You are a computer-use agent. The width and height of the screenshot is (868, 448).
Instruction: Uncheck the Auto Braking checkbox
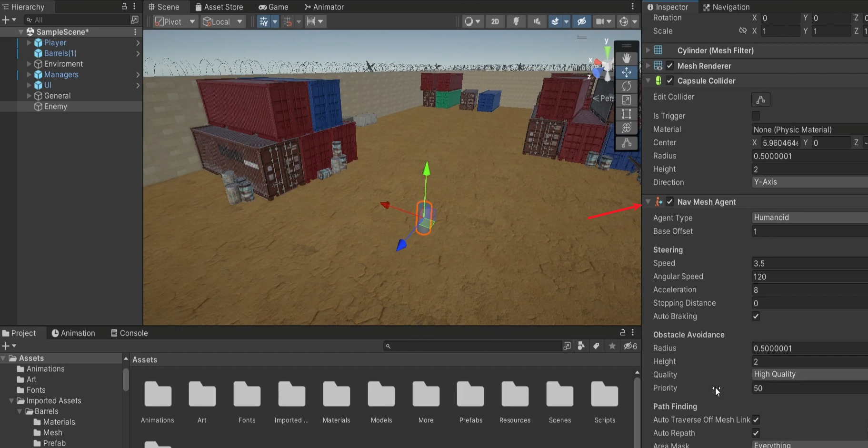click(756, 316)
